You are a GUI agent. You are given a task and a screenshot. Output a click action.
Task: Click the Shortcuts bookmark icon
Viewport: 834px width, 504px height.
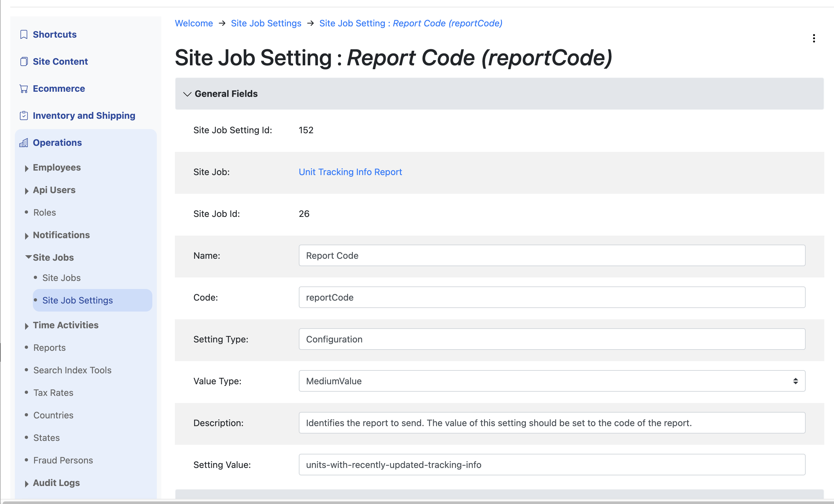(24, 34)
